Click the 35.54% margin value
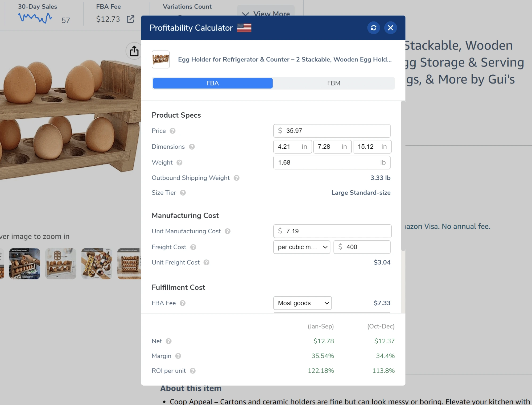 click(322, 356)
